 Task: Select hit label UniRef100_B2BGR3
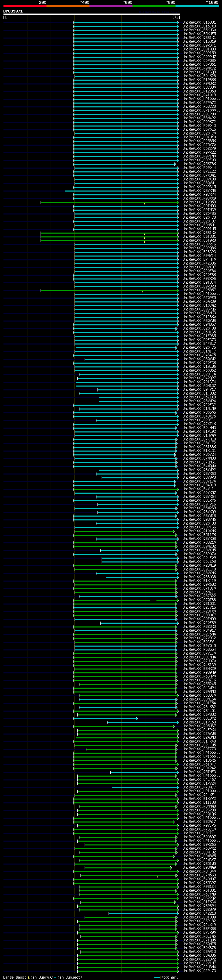199,252
